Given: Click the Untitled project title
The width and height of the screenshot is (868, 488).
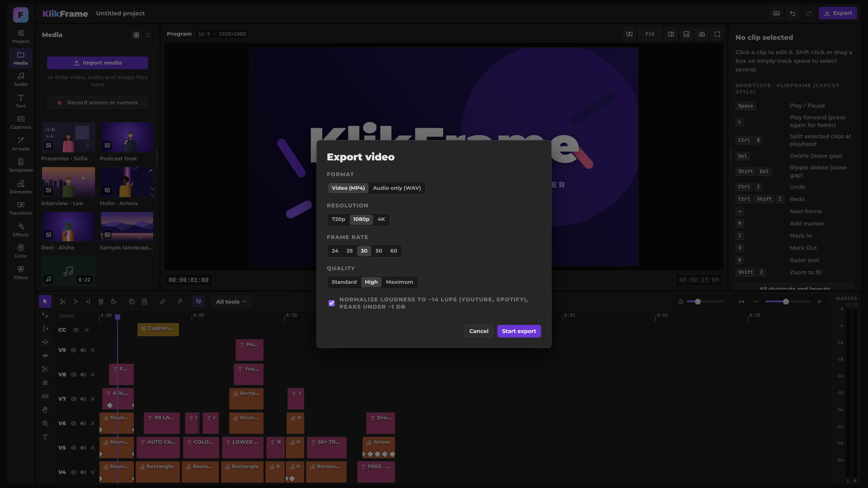Looking at the screenshot, I should coord(120,14).
